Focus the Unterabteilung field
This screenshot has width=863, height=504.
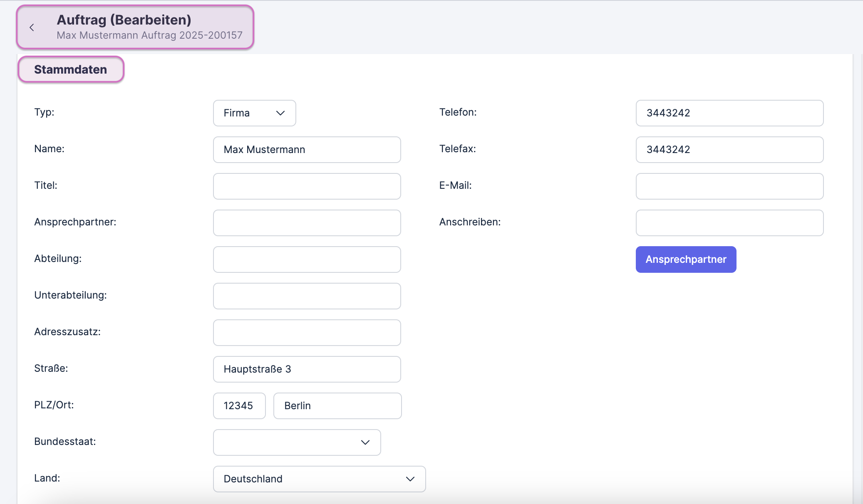click(x=307, y=296)
